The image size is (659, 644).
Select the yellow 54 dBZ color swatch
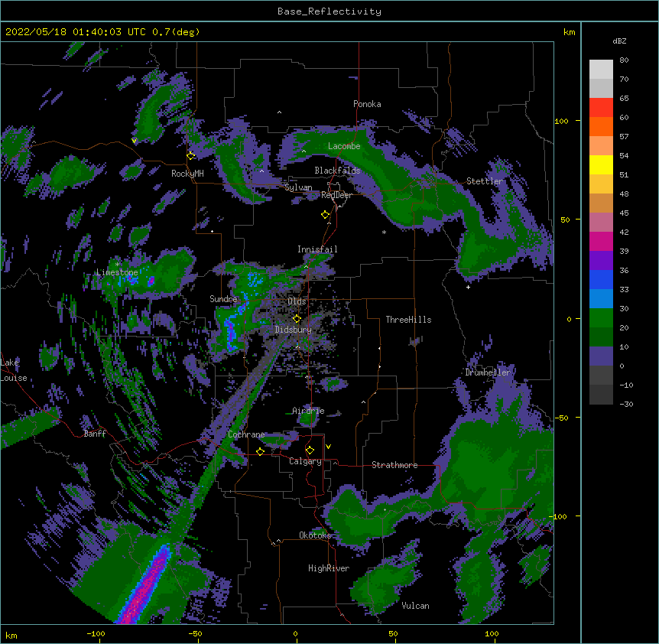tap(601, 164)
